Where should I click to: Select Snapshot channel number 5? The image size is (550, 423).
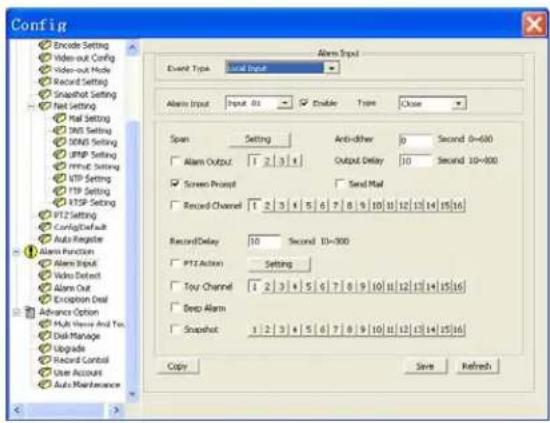tap(308, 330)
